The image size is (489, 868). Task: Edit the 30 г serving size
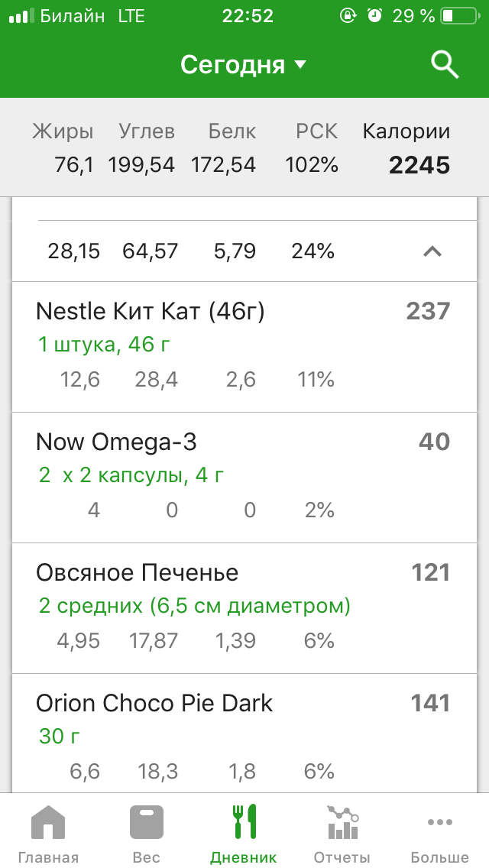60,737
